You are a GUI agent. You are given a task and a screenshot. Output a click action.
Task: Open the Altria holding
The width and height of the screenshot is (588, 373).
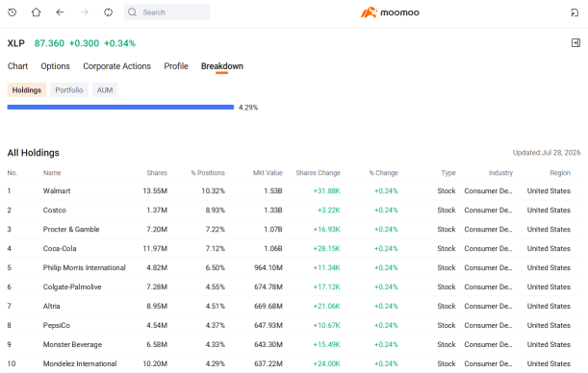coord(294,306)
